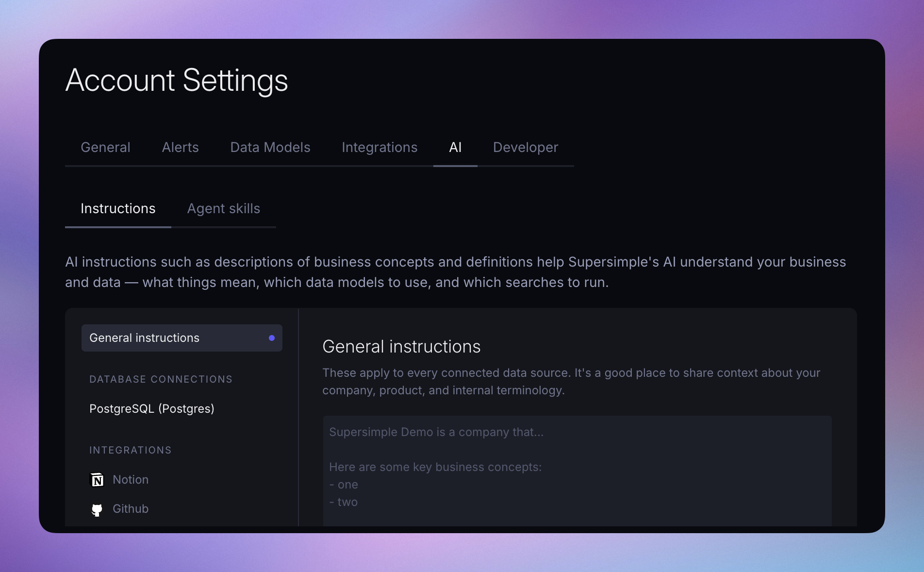
Task: Click the Github logo icon
Action: click(x=97, y=509)
